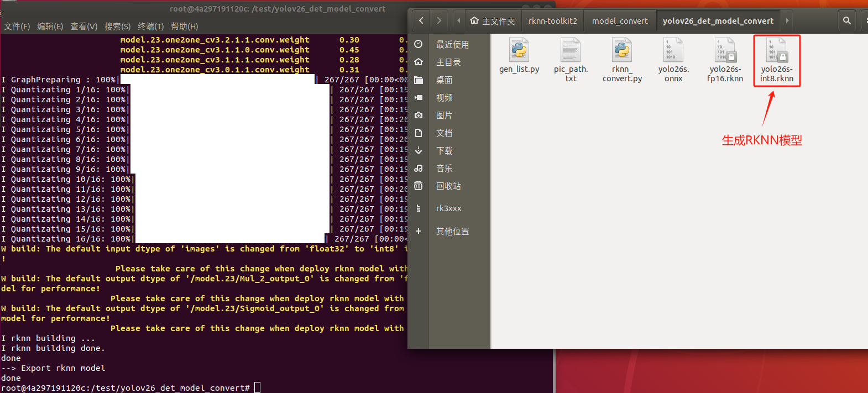Image resolution: width=868 pixels, height=393 pixels.
Task: Open the terminal 搜索(S) menu
Action: pyautogui.click(x=117, y=26)
